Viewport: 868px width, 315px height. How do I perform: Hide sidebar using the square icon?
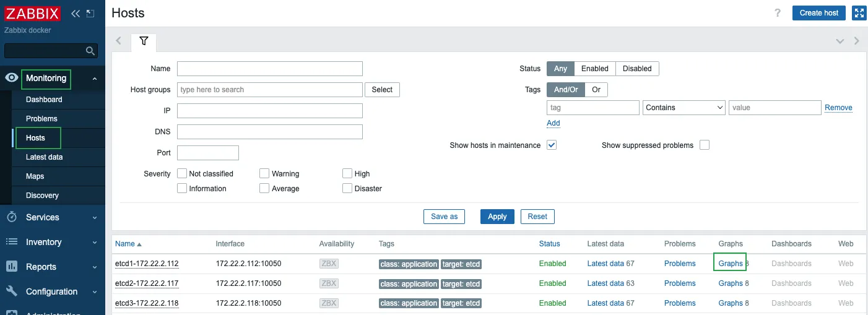click(90, 13)
